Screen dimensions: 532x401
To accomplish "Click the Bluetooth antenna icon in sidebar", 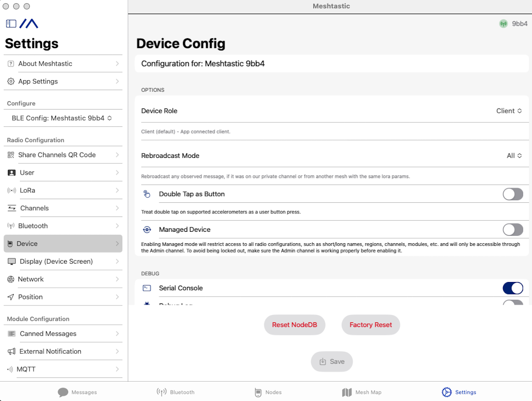I will point(11,226).
